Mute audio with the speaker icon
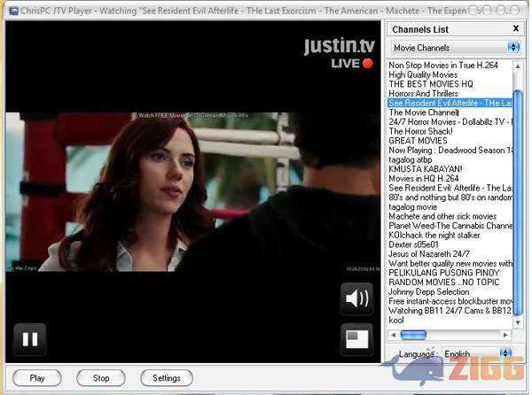The height and width of the screenshot is (395, 532). tap(356, 298)
